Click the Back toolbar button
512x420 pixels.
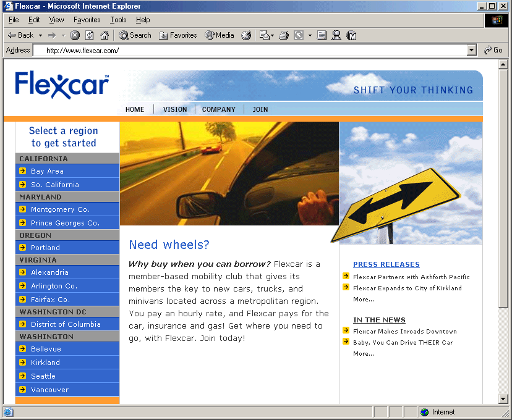[21, 35]
